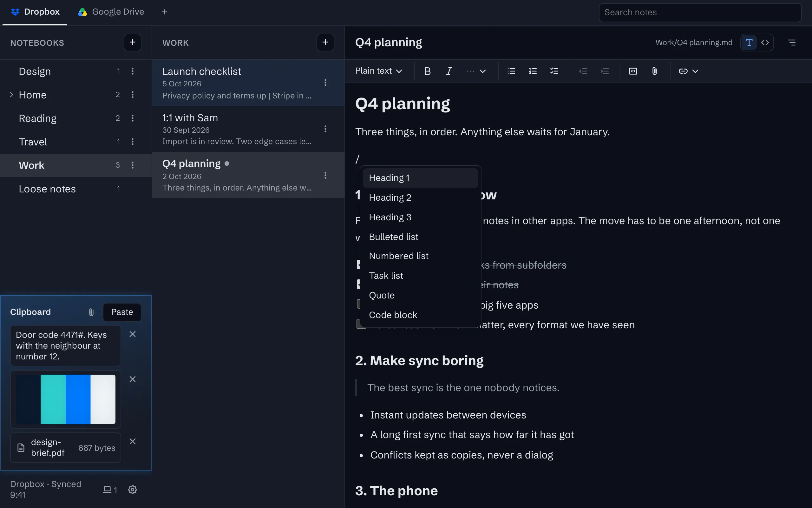Insert a link with the link icon

683,71
